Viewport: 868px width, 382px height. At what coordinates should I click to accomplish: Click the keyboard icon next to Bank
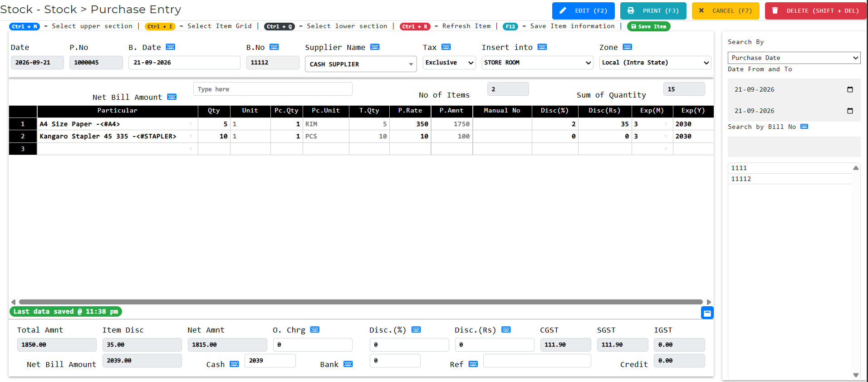(x=348, y=364)
